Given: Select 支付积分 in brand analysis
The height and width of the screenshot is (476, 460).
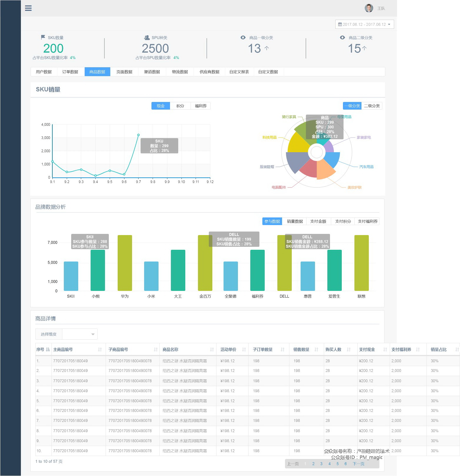Looking at the screenshot, I should (x=343, y=221).
